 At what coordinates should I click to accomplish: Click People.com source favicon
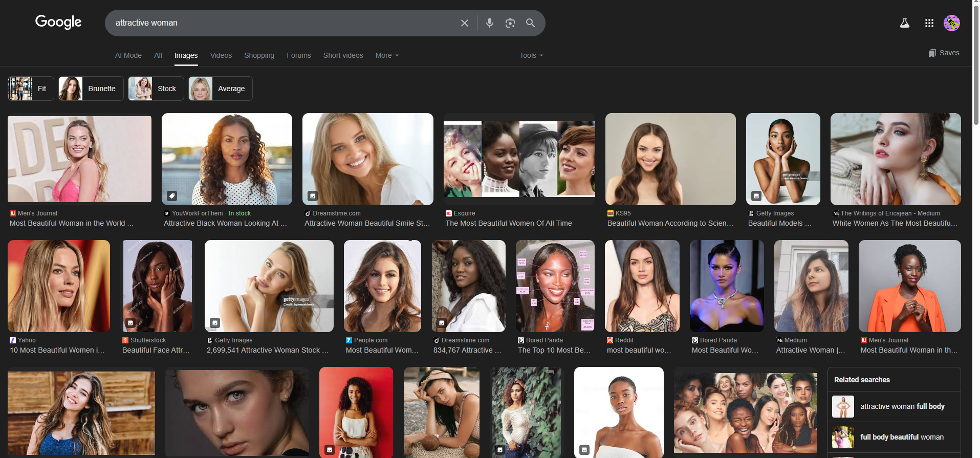(349, 340)
